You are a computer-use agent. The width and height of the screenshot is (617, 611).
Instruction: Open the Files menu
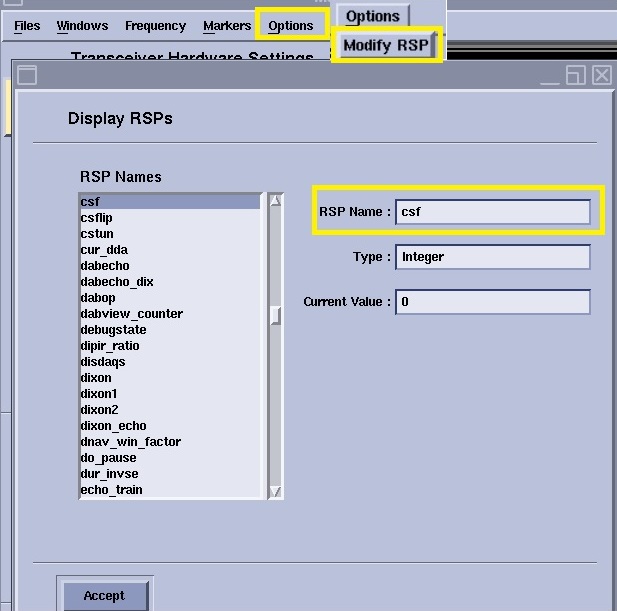[27, 25]
